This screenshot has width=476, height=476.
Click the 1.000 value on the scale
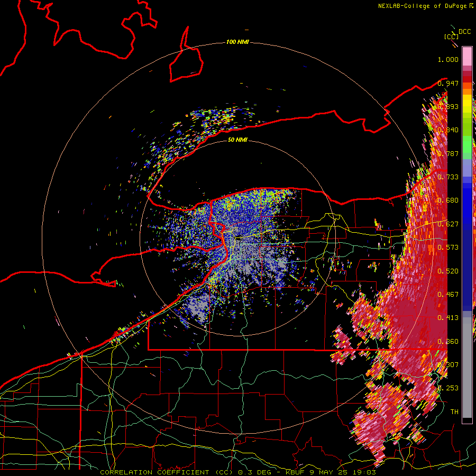click(x=448, y=59)
